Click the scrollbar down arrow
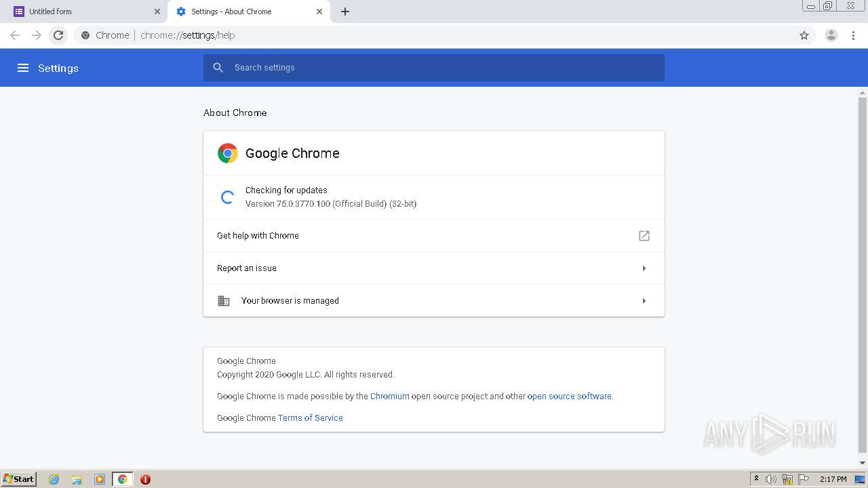Screen dimensions: 868x488 tap(863, 464)
